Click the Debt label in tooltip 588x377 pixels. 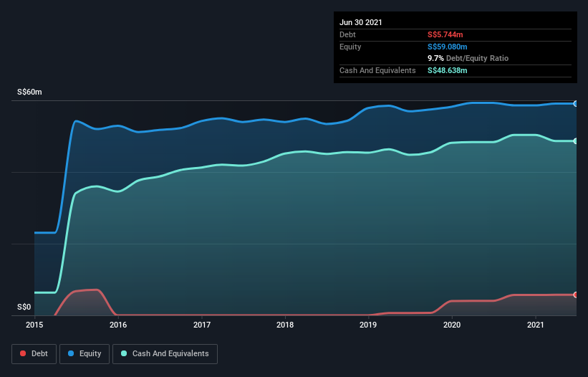pyautogui.click(x=347, y=34)
